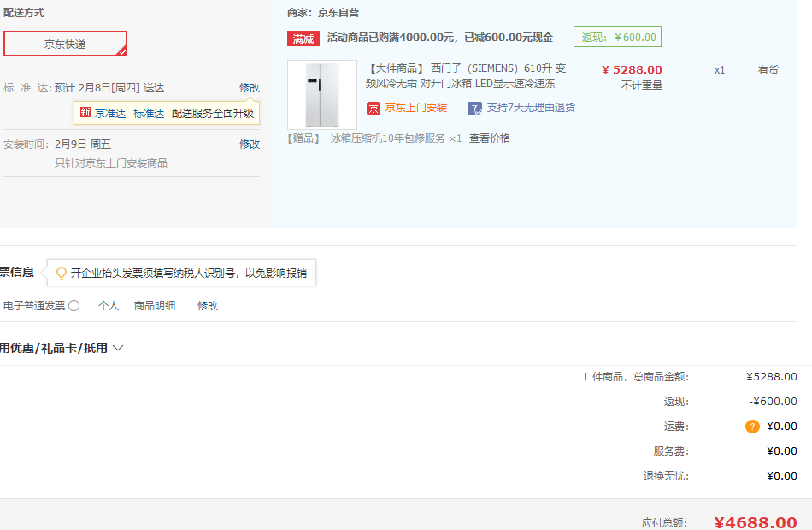
Task: Click the 应付总额 ¥4688.00 total amount
Action: click(x=756, y=522)
